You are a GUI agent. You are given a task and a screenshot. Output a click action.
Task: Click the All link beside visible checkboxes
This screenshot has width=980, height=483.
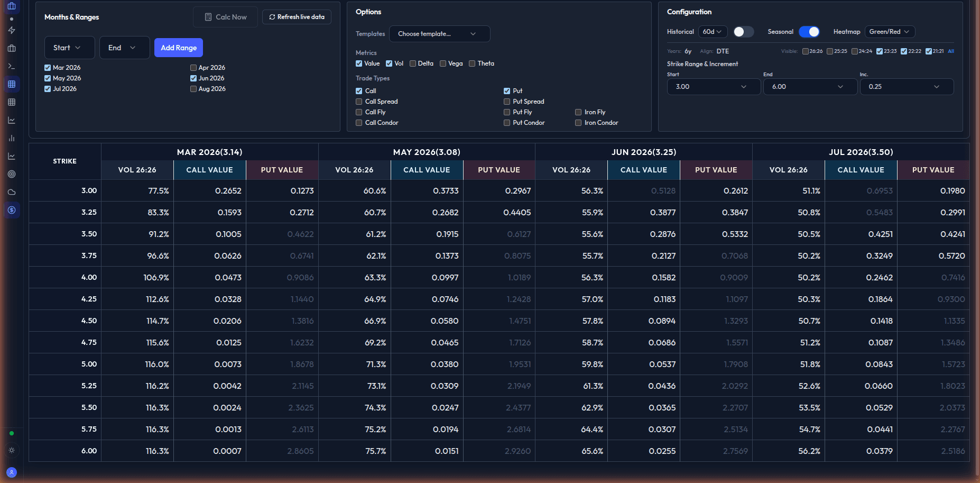click(951, 51)
